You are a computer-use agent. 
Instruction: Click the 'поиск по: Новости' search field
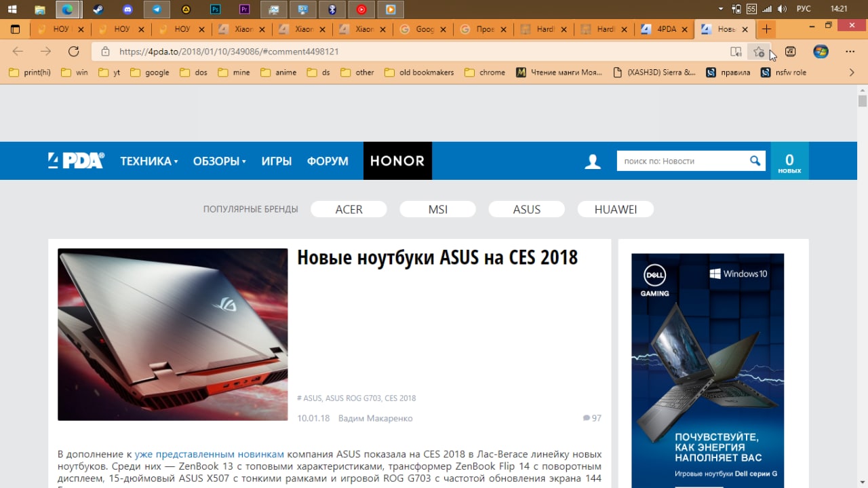coord(682,161)
